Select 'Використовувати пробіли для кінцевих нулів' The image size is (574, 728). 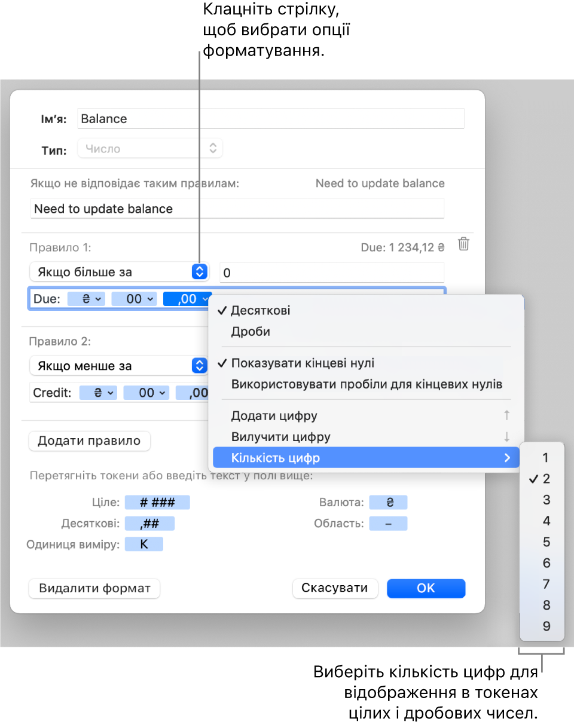pyautogui.click(x=366, y=384)
